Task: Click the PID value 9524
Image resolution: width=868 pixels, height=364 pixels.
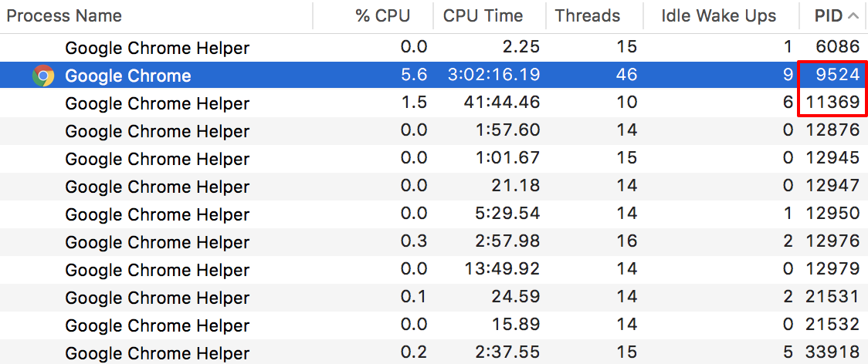Action: [838, 75]
